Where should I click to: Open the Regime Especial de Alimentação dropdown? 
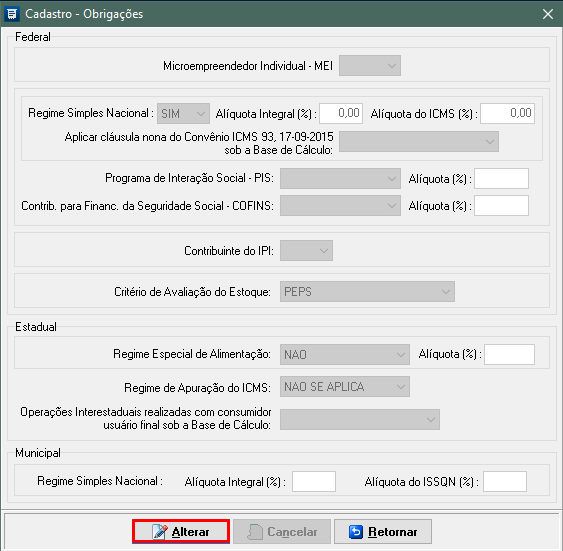tap(345, 355)
